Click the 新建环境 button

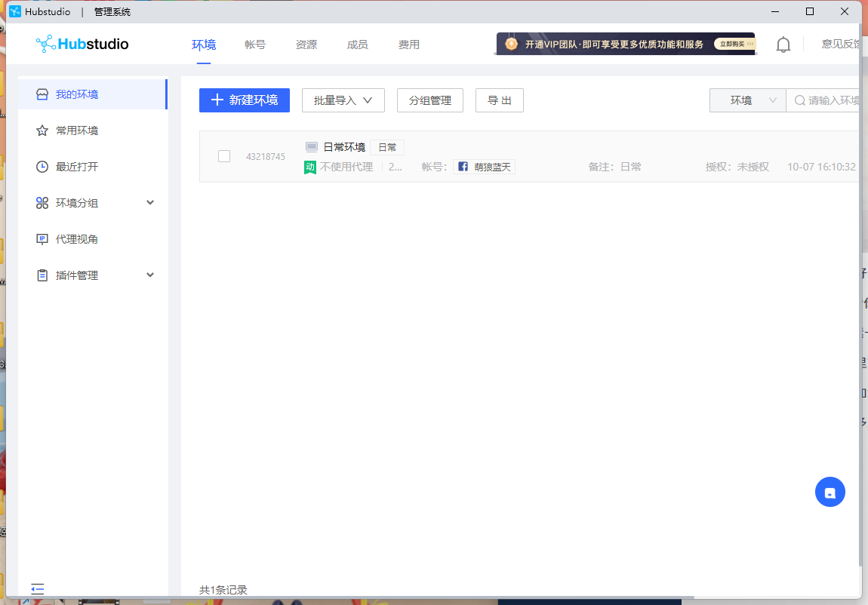(x=244, y=100)
